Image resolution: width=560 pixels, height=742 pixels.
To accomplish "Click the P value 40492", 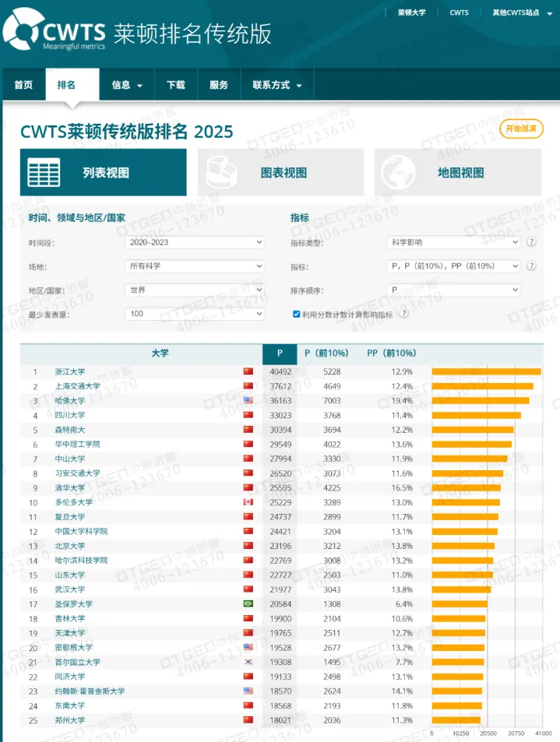I will [x=280, y=372].
